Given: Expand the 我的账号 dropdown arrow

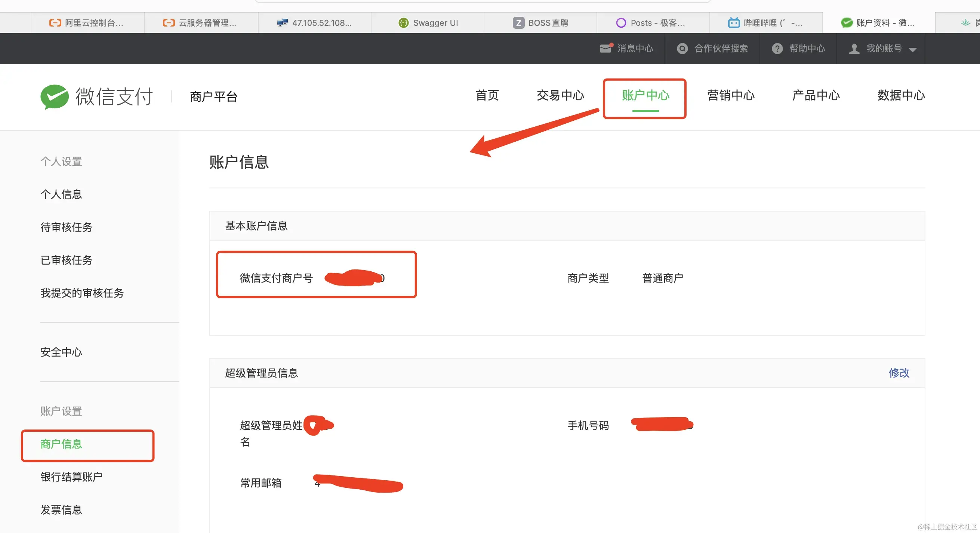Looking at the screenshot, I should [x=912, y=49].
